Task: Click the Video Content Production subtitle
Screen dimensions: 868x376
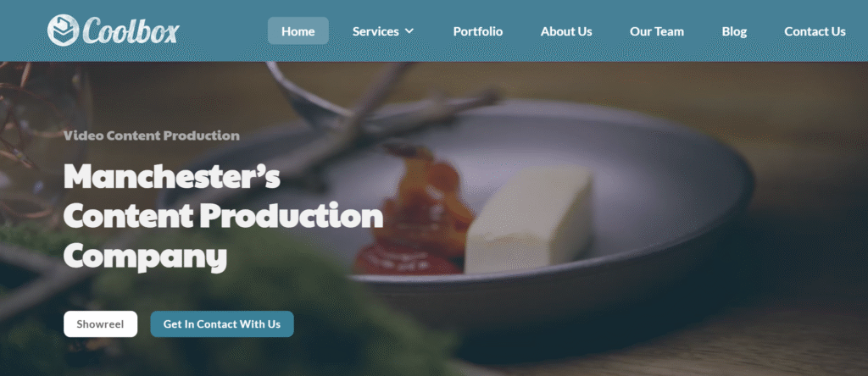Action: (x=152, y=135)
